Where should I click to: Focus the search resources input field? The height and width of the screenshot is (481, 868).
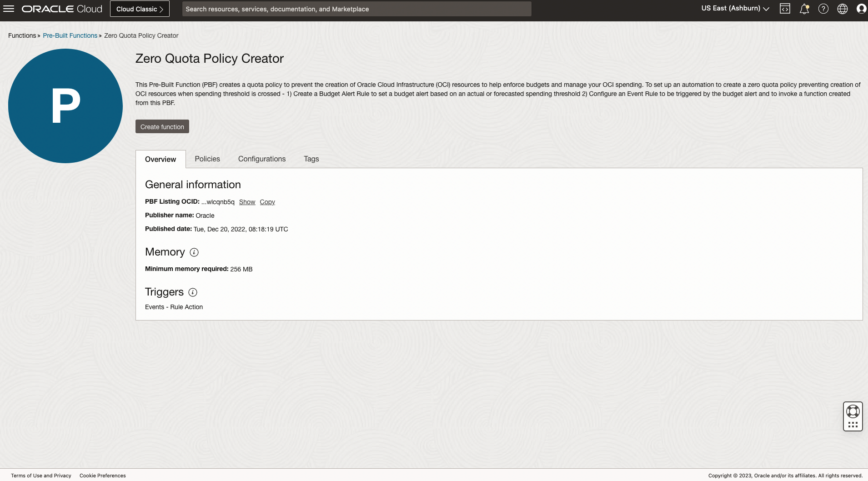(x=356, y=9)
